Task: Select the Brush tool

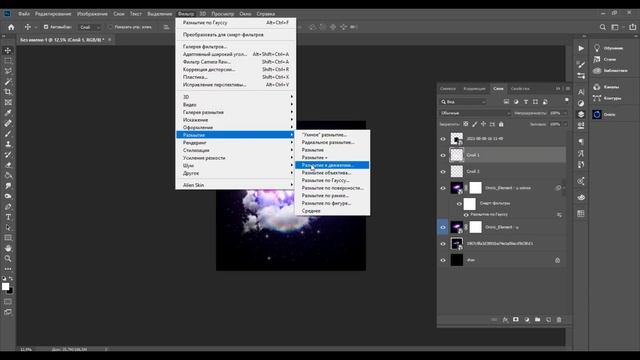Action: click(x=8, y=133)
